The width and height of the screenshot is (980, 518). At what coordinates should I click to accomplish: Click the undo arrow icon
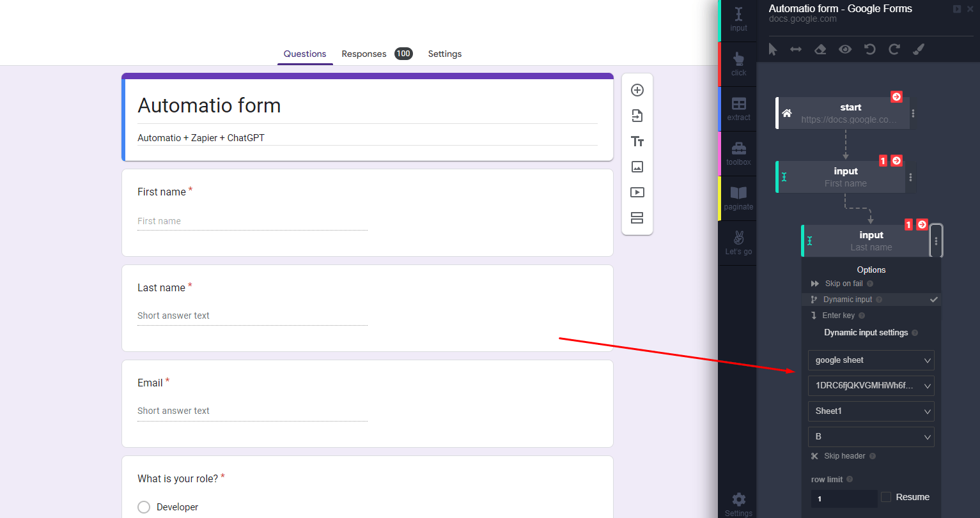(869, 49)
